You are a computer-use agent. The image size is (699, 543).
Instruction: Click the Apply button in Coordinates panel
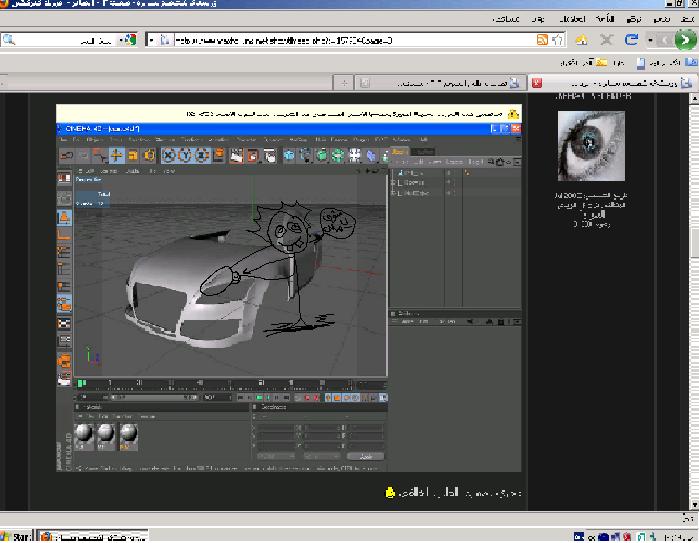click(366, 456)
